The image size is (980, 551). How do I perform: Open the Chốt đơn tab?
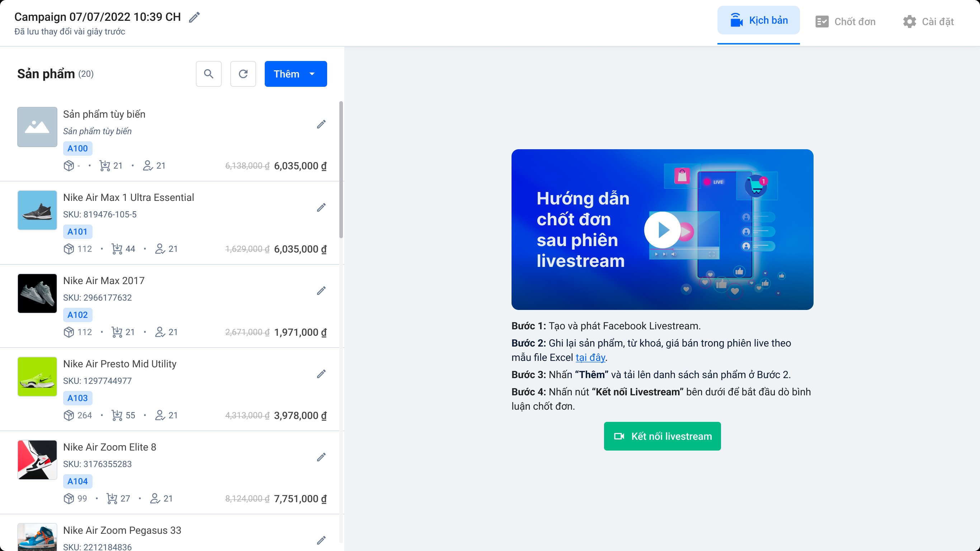point(845,22)
